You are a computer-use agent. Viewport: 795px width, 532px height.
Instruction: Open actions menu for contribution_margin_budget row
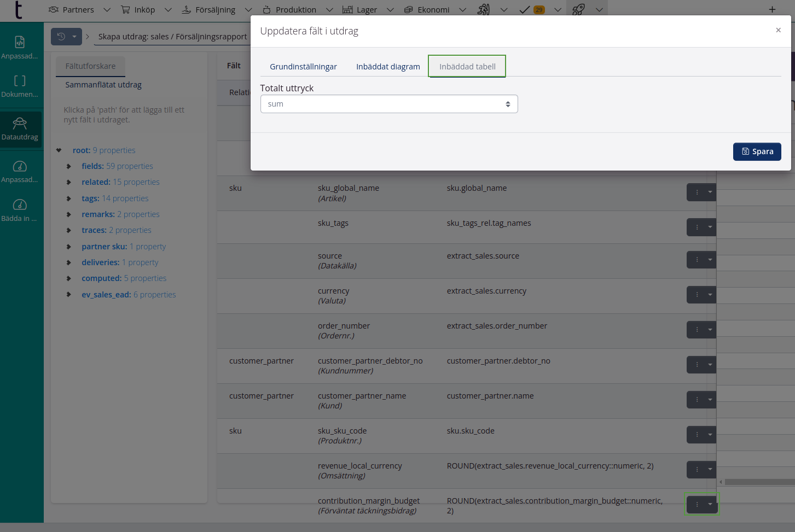point(701,504)
